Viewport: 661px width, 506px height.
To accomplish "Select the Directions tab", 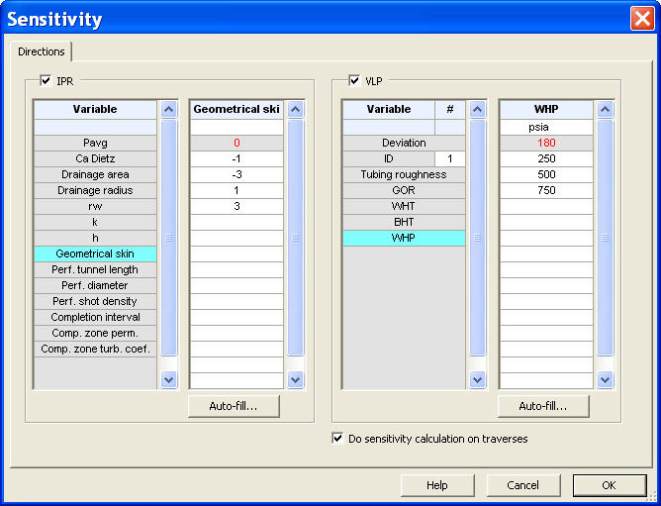I will point(41,50).
